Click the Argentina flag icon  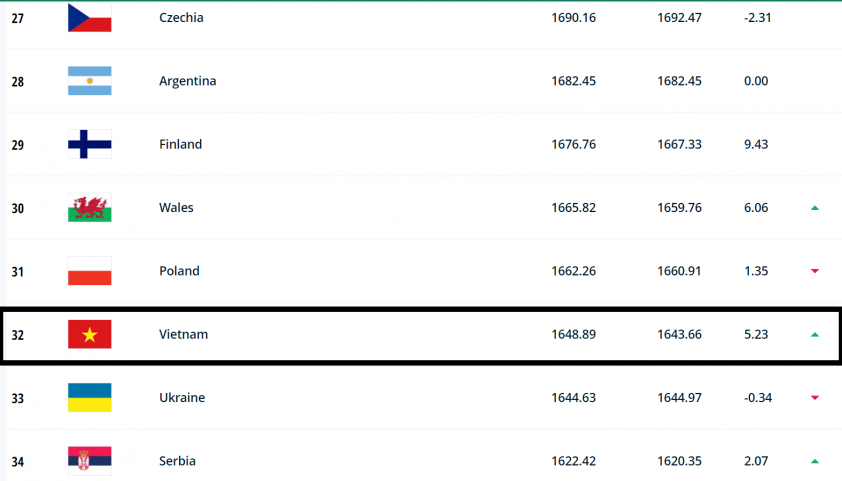[x=90, y=81]
